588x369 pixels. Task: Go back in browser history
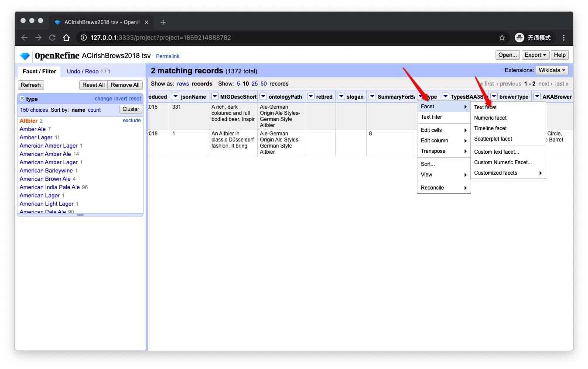(x=24, y=38)
